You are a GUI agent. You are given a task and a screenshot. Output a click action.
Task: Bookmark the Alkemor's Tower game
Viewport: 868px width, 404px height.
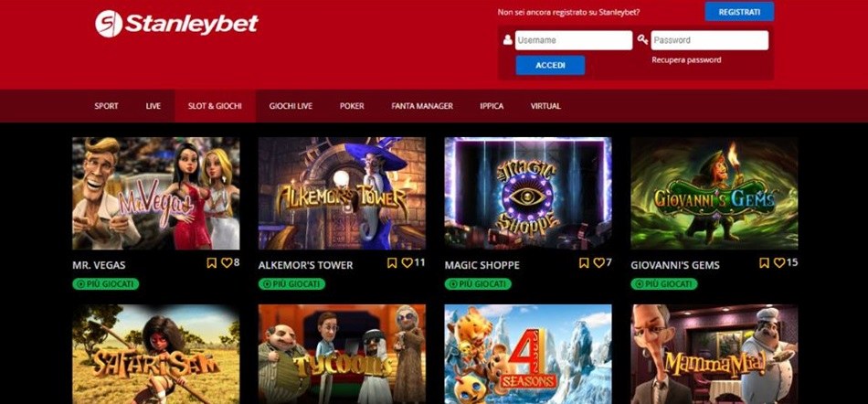click(392, 263)
